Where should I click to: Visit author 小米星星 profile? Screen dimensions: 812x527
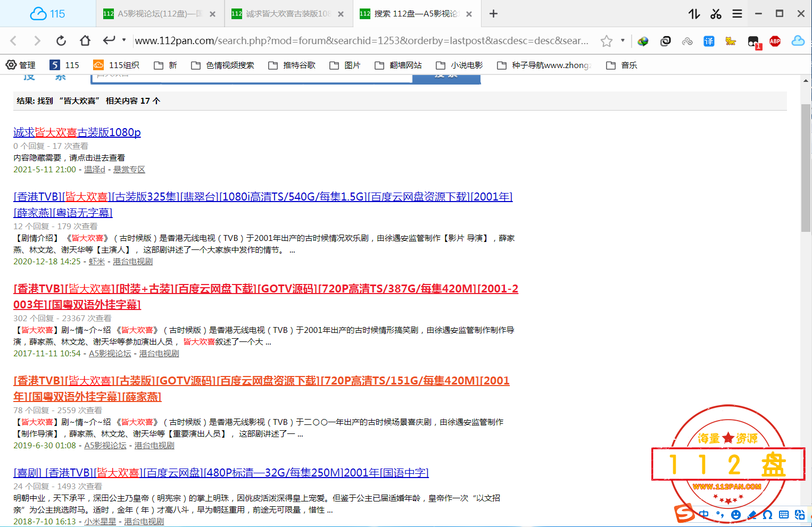coord(100,521)
